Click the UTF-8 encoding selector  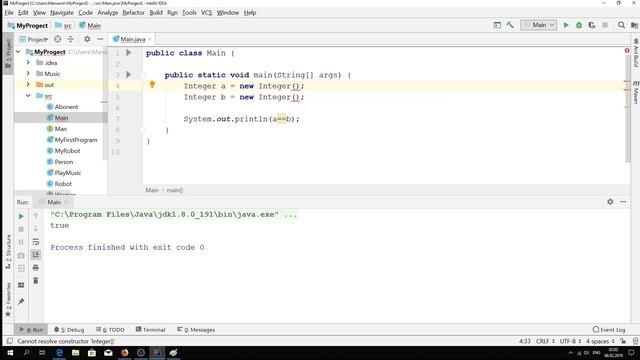click(x=570, y=341)
